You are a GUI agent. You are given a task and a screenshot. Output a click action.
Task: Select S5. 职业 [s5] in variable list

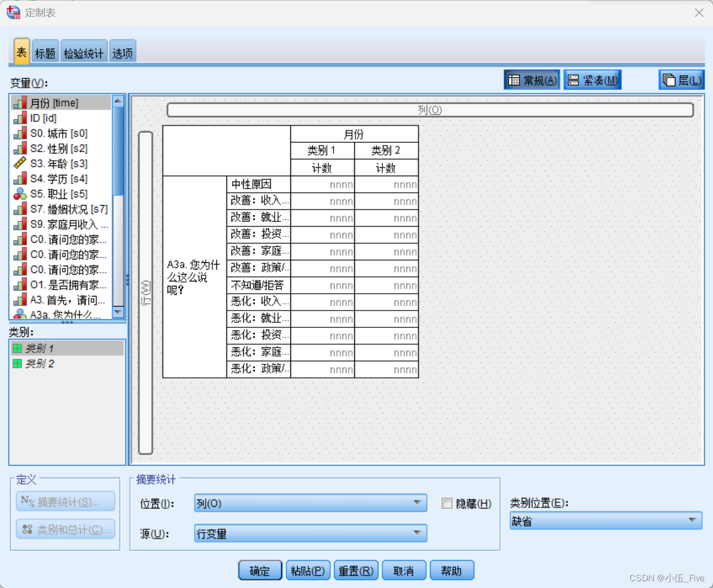[61, 194]
